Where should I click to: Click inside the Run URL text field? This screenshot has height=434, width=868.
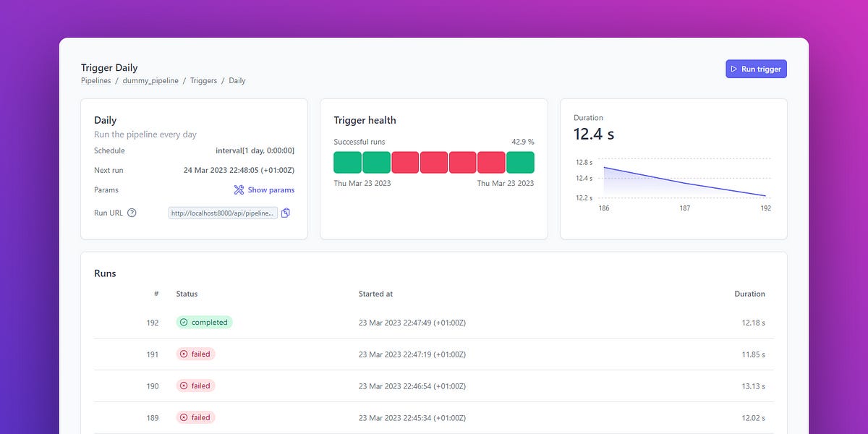pyautogui.click(x=221, y=212)
